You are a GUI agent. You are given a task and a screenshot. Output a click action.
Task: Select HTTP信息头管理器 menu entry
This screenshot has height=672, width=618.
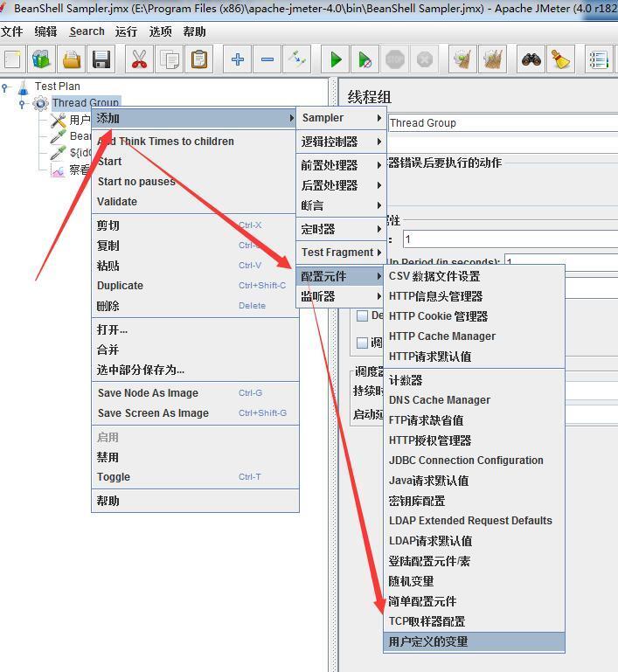click(x=474, y=296)
